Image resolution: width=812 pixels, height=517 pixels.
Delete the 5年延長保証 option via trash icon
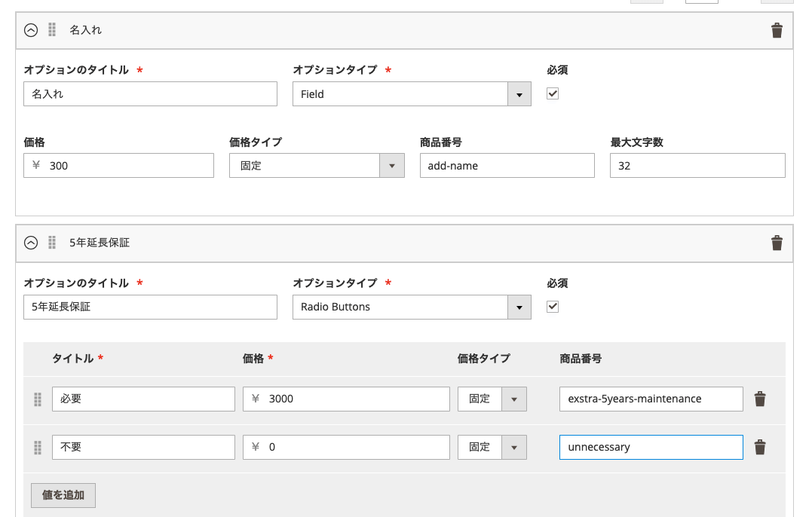click(x=777, y=243)
